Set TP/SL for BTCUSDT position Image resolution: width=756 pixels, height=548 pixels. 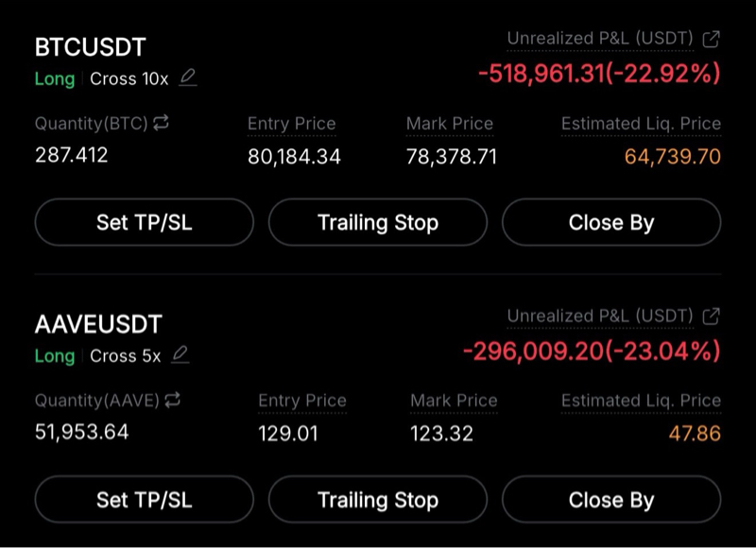144,223
